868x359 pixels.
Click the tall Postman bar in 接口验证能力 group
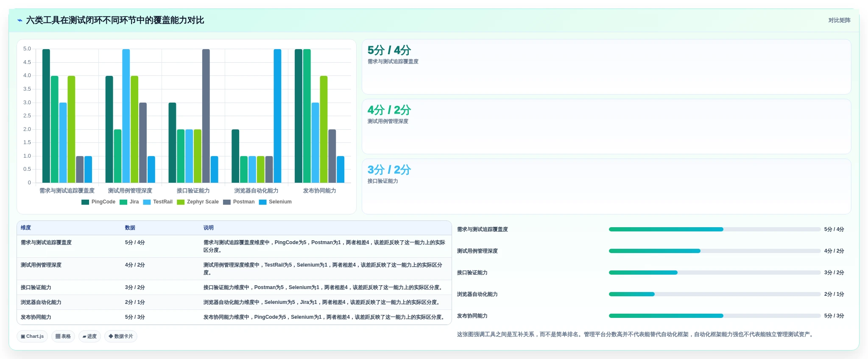(x=206, y=116)
